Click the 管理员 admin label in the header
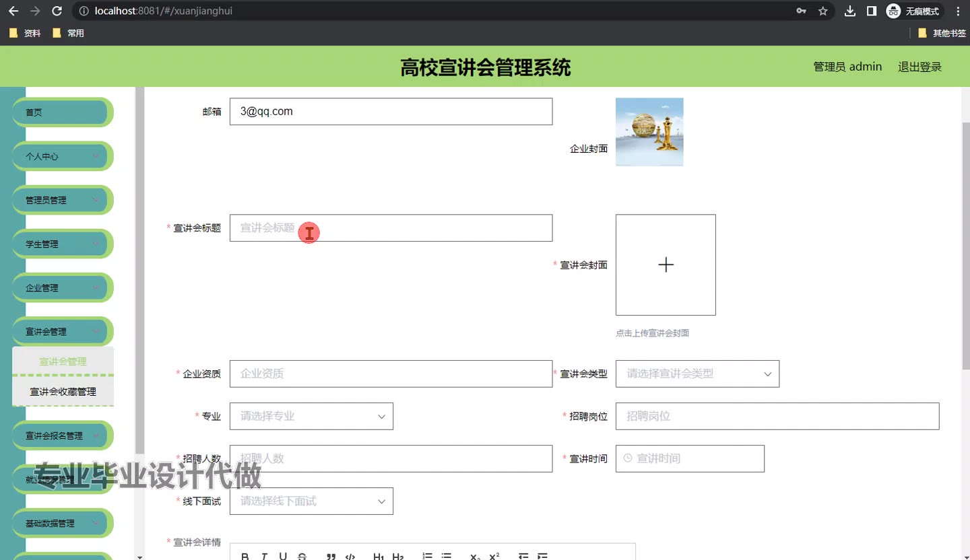The image size is (970, 560). pos(847,67)
